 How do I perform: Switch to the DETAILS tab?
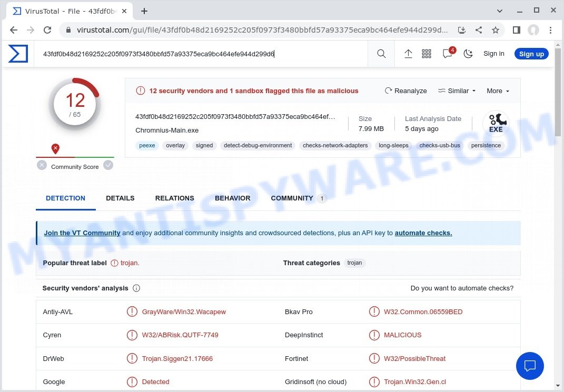pyautogui.click(x=120, y=198)
